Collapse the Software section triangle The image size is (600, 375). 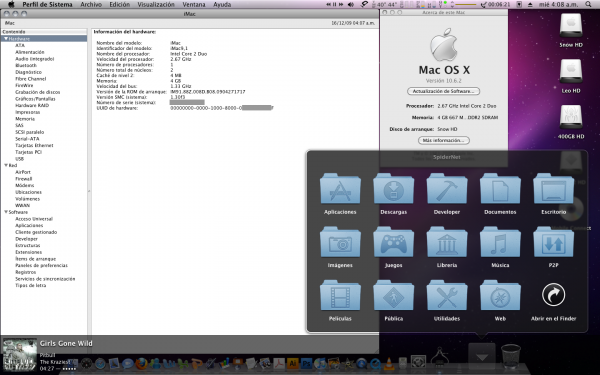click(x=6, y=212)
